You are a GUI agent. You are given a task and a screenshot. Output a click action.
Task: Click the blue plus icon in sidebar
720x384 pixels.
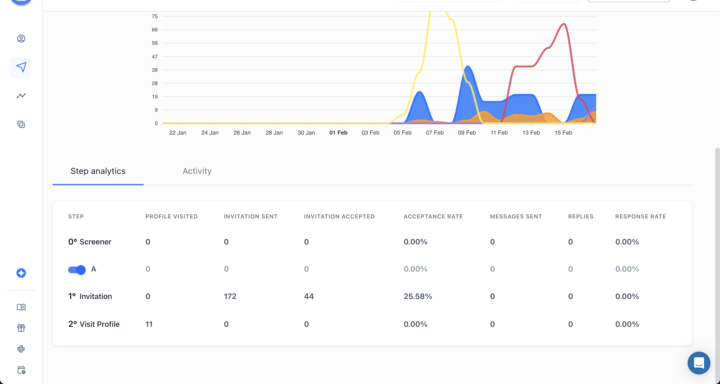[21, 273]
